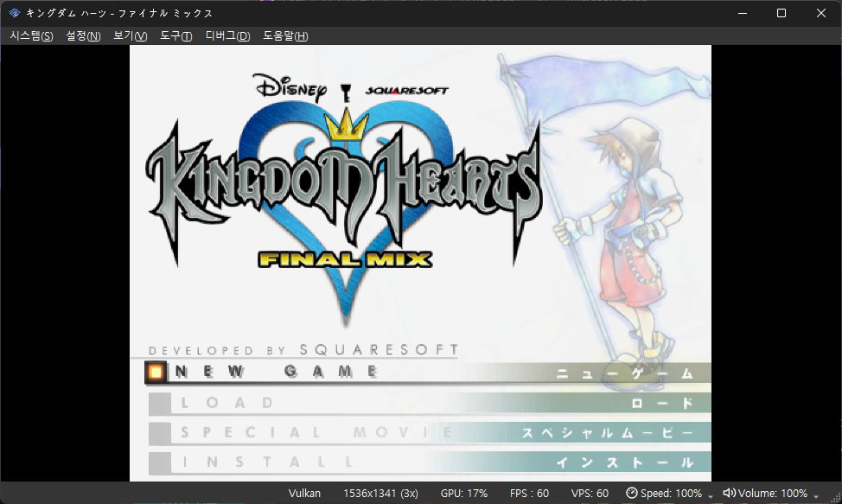Open the 보기(V) menu

[130, 36]
